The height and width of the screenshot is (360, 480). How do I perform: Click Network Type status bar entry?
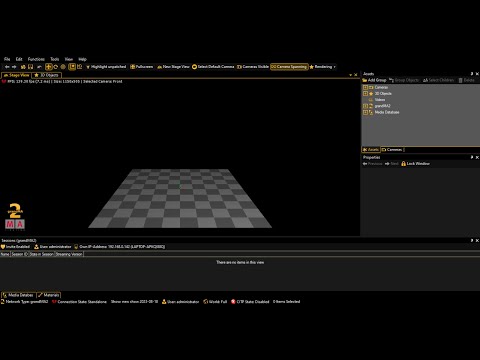click(x=24, y=302)
